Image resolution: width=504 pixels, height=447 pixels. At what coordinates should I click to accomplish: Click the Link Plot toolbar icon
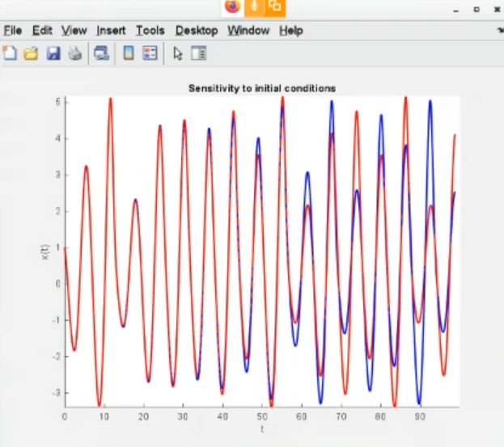101,54
